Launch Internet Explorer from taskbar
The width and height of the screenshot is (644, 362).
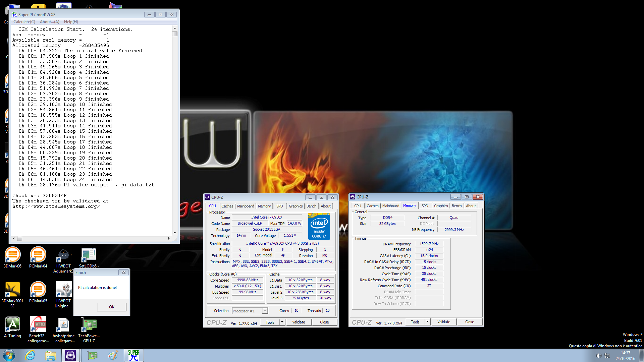30,355
